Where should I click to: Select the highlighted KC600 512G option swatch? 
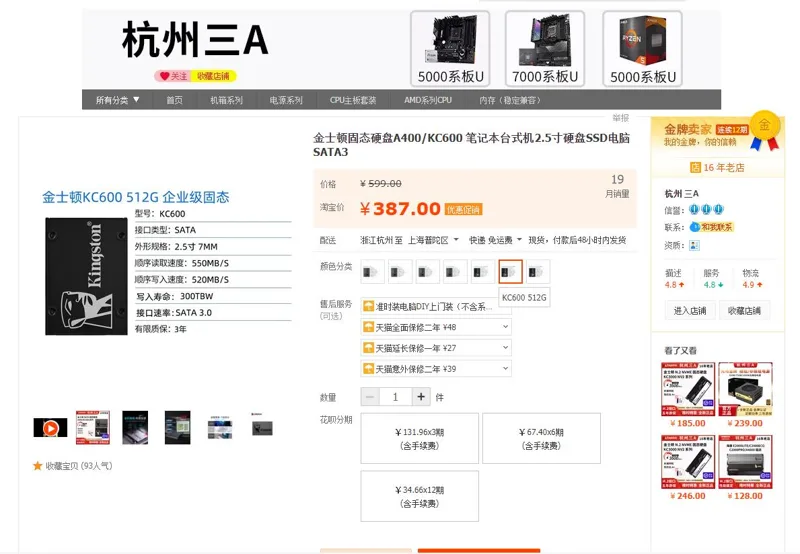(510, 272)
